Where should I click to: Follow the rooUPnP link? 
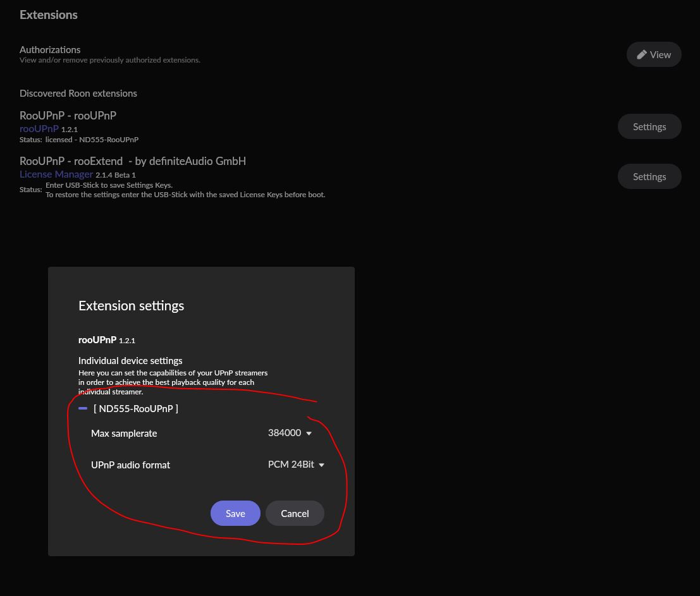click(39, 128)
